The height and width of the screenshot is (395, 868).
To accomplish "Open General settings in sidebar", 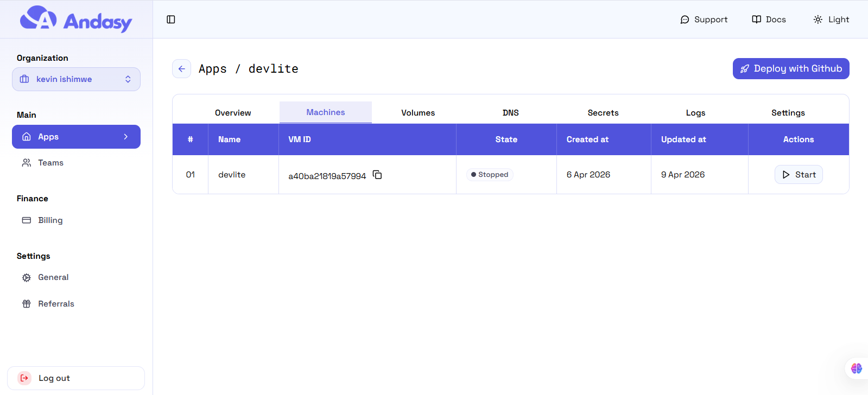I will (53, 277).
